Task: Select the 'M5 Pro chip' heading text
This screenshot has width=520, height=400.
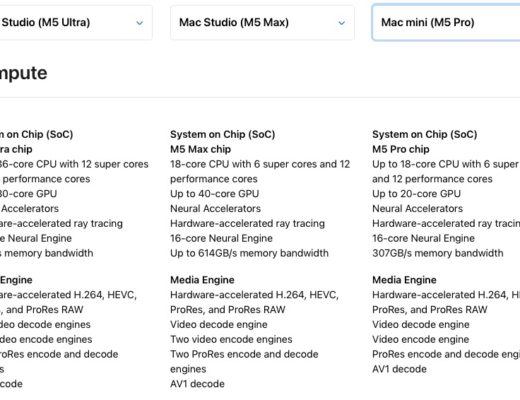Action: [x=401, y=149]
